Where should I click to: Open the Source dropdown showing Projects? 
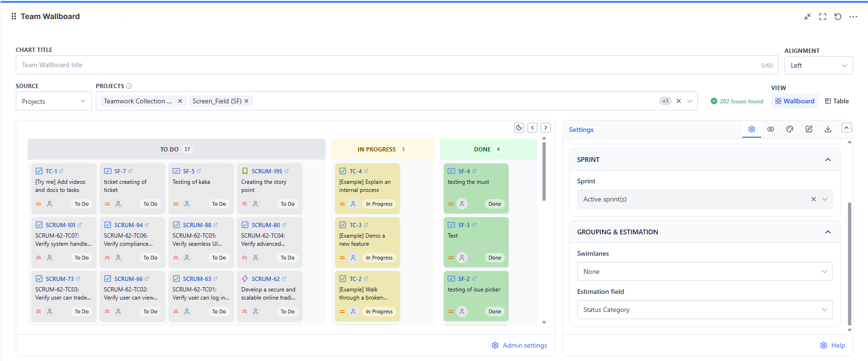pyautogui.click(x=54, y=101)
